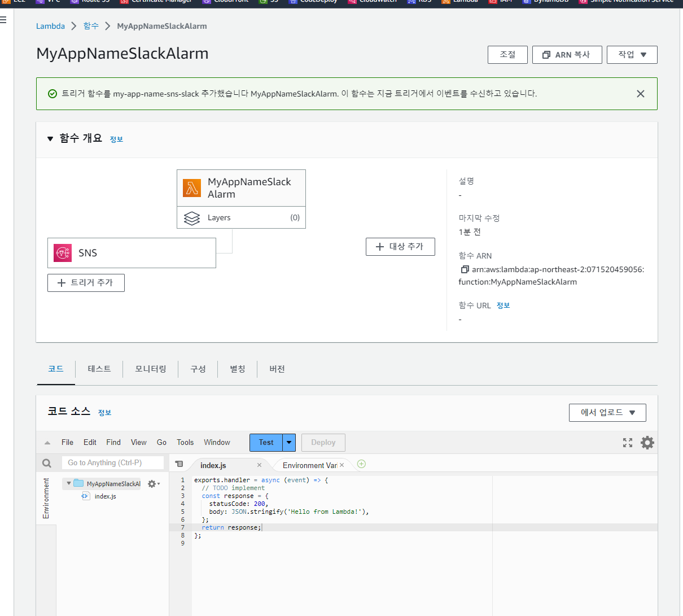Click the ARN 복사 button
This screenshot has height=616, width=683.
(567, 55)
